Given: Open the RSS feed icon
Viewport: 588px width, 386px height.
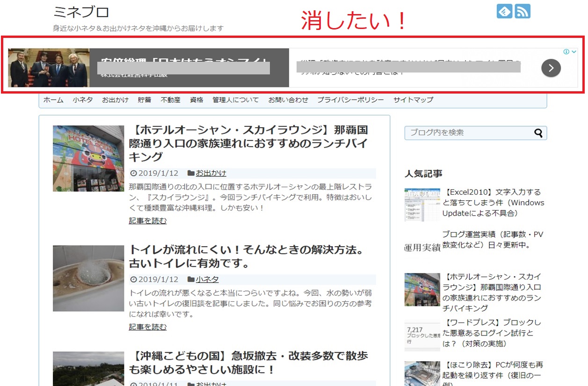Looking at the screenshot, I should pos(523,11).
